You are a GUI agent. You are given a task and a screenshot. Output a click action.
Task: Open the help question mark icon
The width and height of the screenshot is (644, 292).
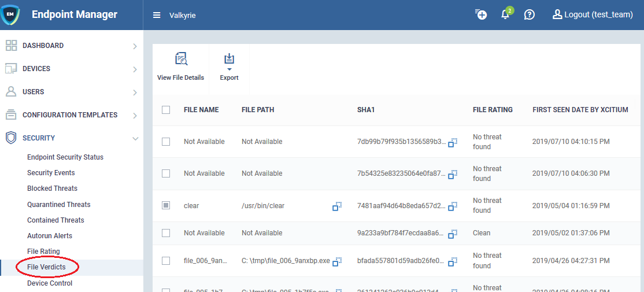pos(530,15)
